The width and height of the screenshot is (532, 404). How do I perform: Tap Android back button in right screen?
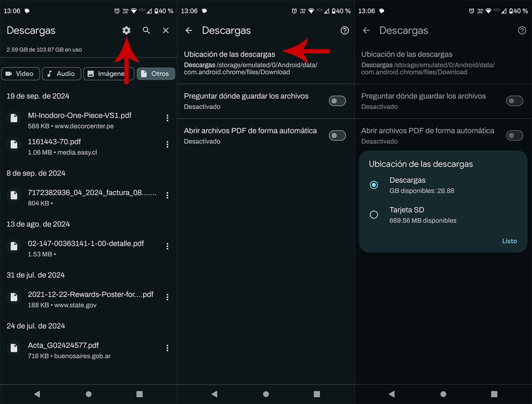tap(392, 394)
